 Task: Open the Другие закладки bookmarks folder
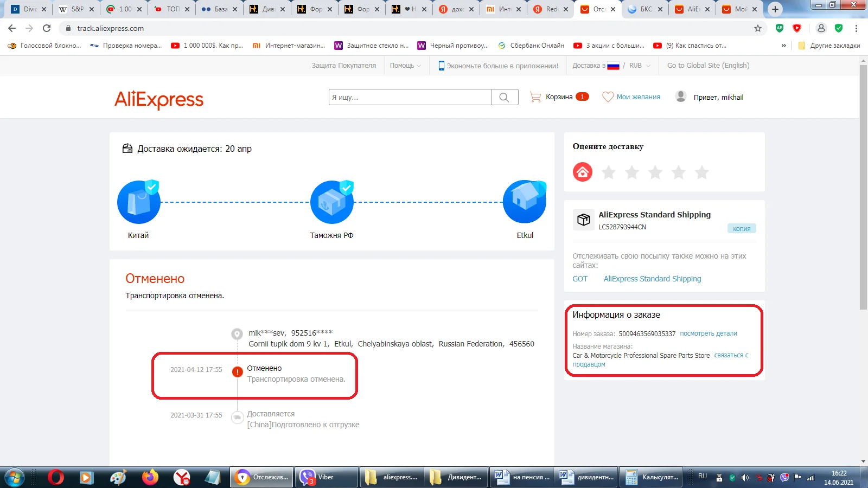829,46
